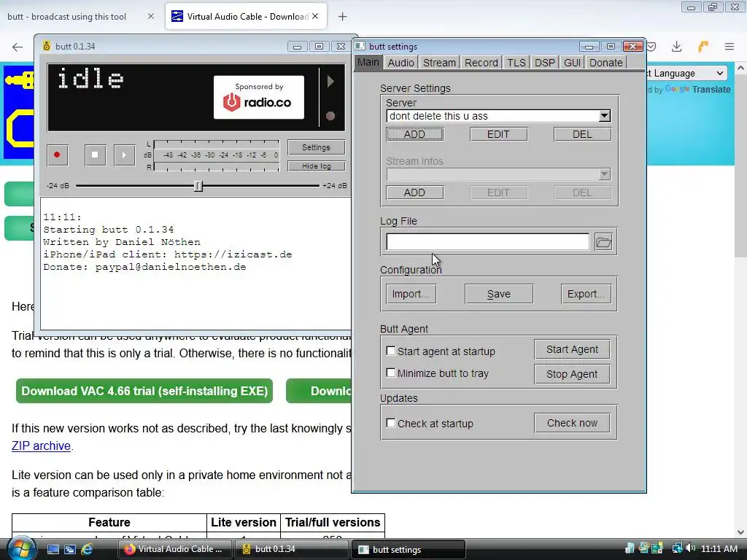Image resolution: width=747 pixels, height=560 pixels.
Task: Open the volume icon in system tray
Action: pyautogui.click(x=691, y=548)
